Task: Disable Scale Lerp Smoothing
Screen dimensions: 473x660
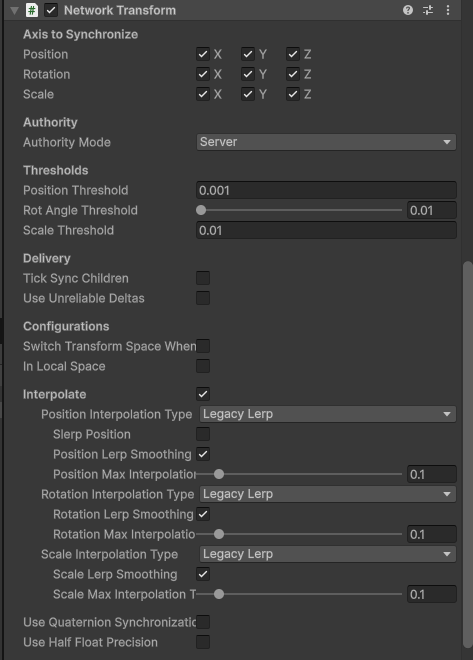Action: point(203,574)
